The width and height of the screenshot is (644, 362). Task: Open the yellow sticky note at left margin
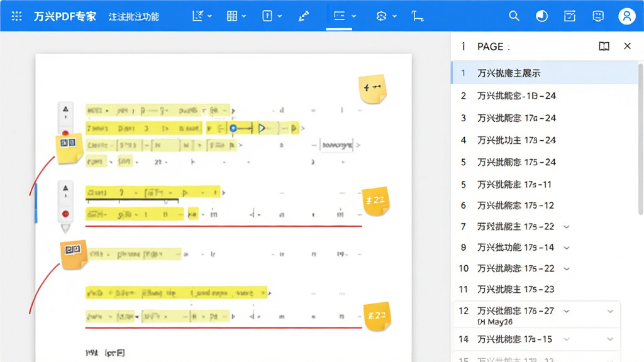[x=69, y=148]
